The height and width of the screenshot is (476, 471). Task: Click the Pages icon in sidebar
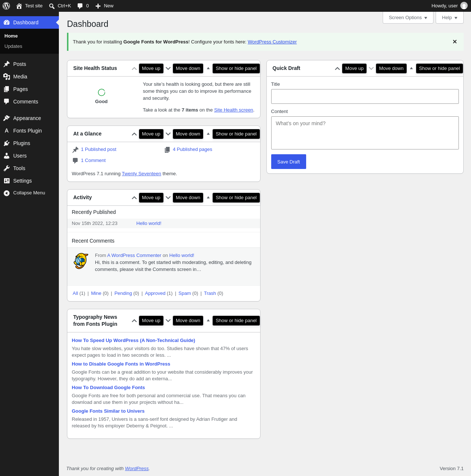click(x=7, y=89)
